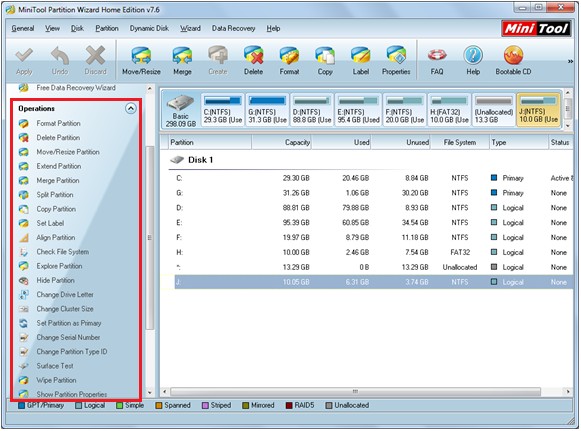The width and height of the screenshot is (581, 431).
Task: Click Change Cluster Size link
Action: (65, 309)
